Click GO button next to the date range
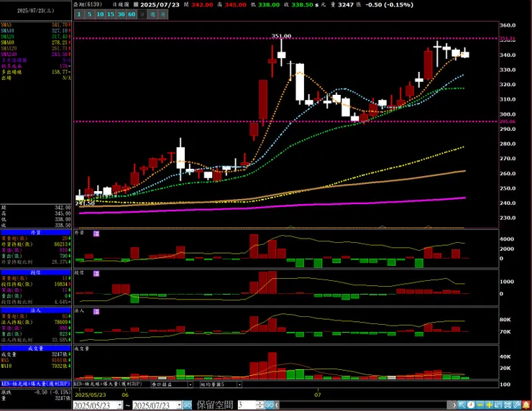 coord(188,405)
